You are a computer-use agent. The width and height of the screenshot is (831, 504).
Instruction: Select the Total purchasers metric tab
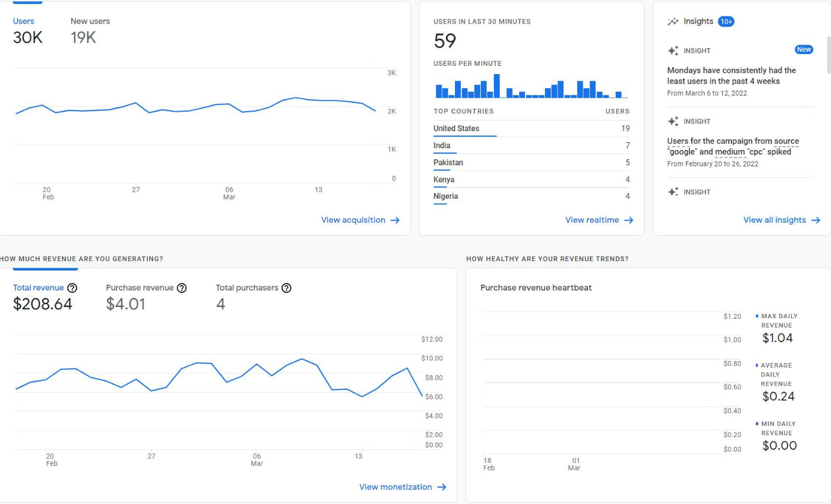[253, 298]
